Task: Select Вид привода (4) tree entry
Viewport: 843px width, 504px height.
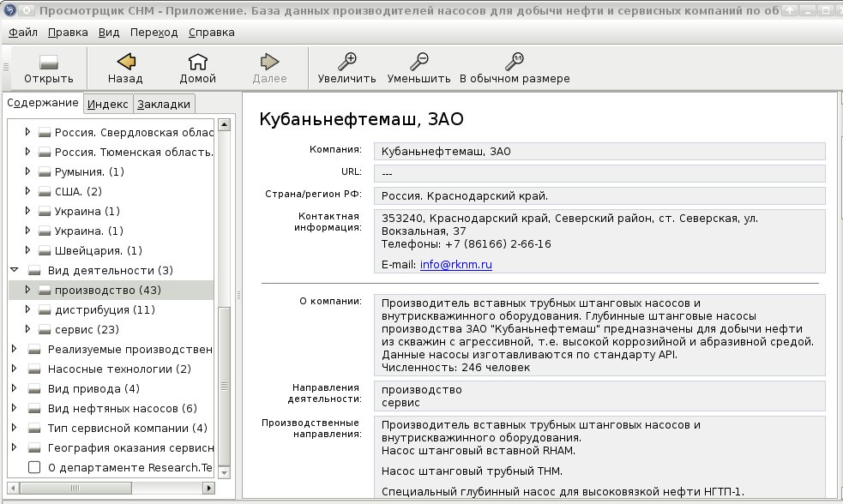Action: [93, 389]
